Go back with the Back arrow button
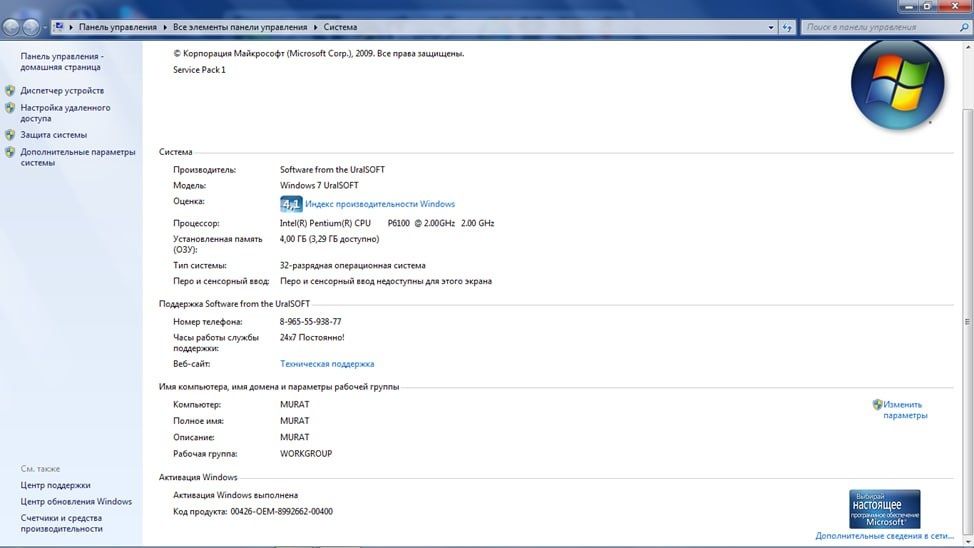 tap(11, 27)
